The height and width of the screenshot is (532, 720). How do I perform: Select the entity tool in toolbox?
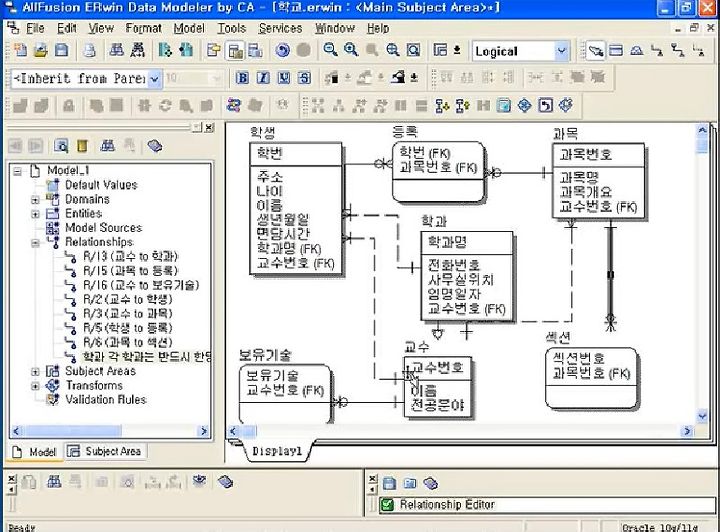(616, 50)
